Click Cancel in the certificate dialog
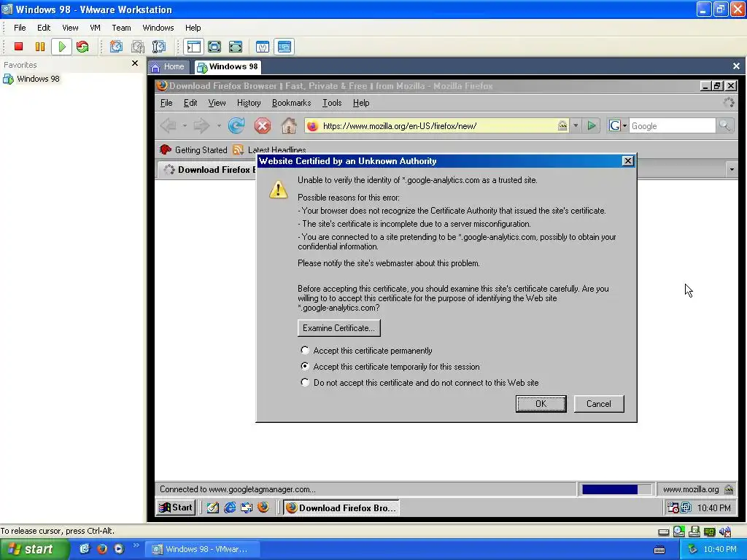The image size is (747, 560). [598, 404]
